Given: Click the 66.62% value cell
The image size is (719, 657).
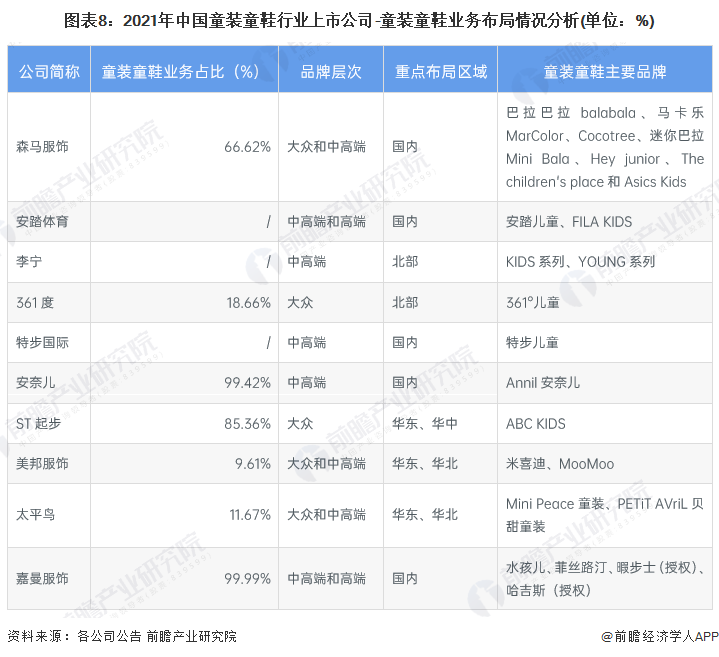Looking at the screenshot, I should coord(184,147).
